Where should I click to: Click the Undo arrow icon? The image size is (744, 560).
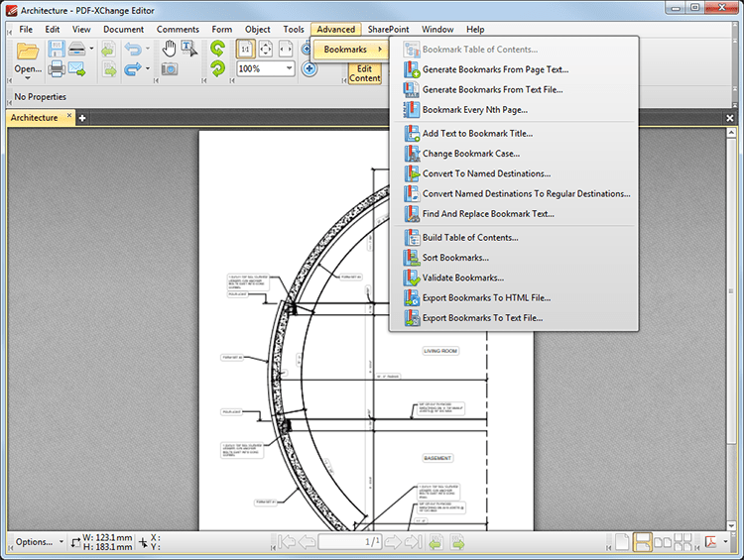tap(133, 49)
